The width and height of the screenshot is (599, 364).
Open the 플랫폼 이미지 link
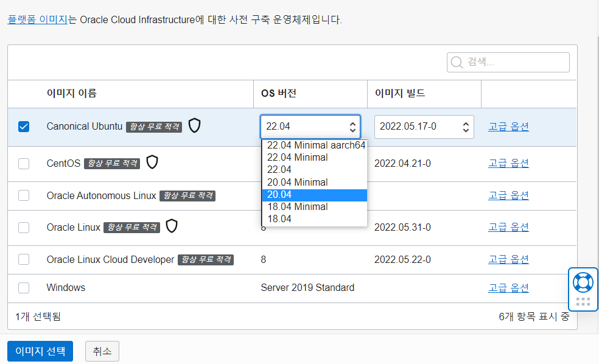[38, 19]
